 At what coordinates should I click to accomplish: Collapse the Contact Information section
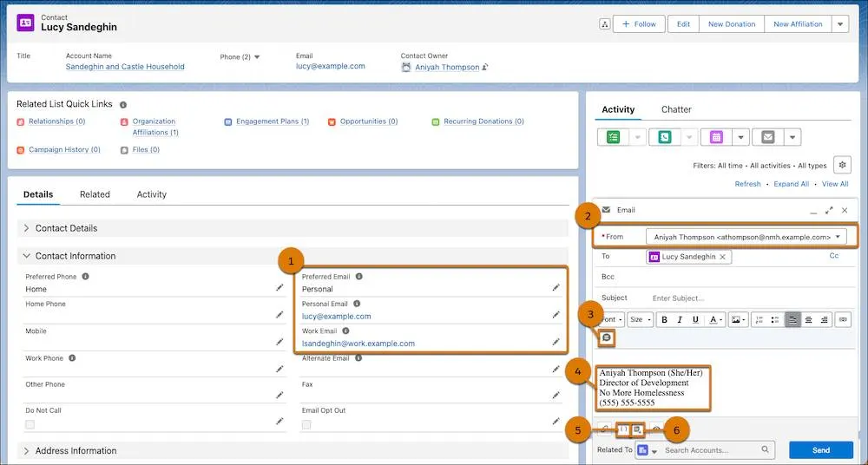(27, 256)
